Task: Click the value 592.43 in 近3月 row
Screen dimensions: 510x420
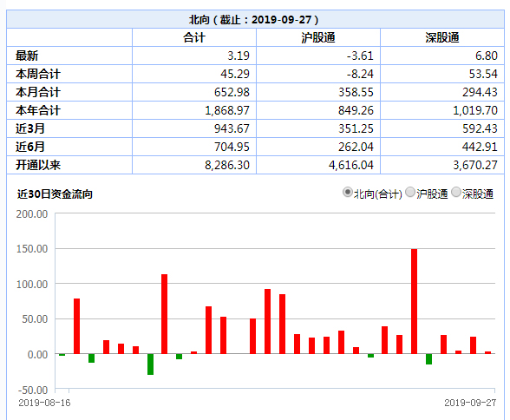Action: pos(480,128)
